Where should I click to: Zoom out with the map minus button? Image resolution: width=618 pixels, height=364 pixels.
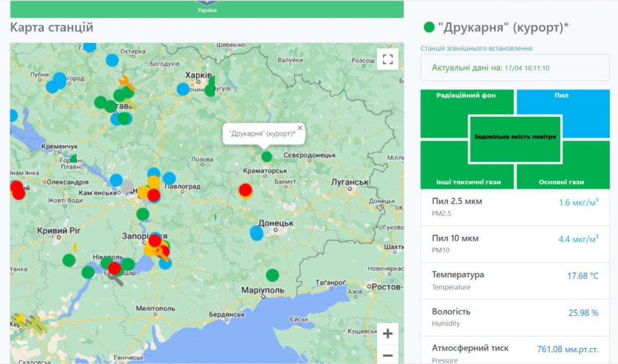point(388,355)
